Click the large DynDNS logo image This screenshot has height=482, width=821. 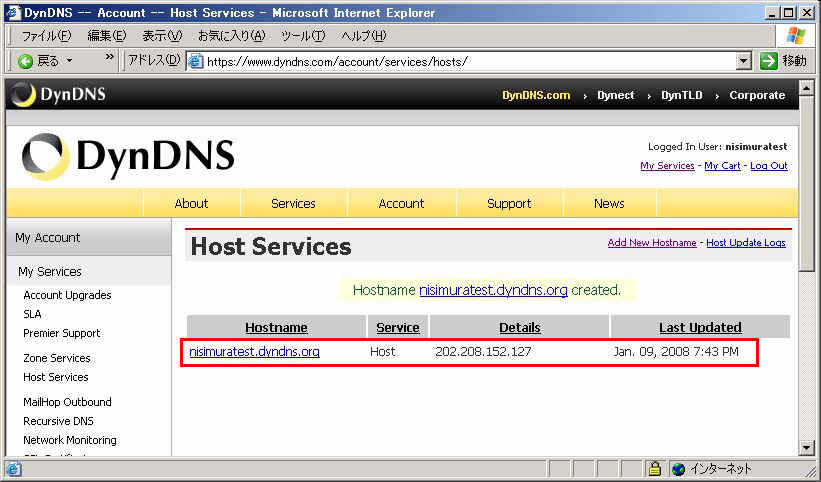coord(128,155)
